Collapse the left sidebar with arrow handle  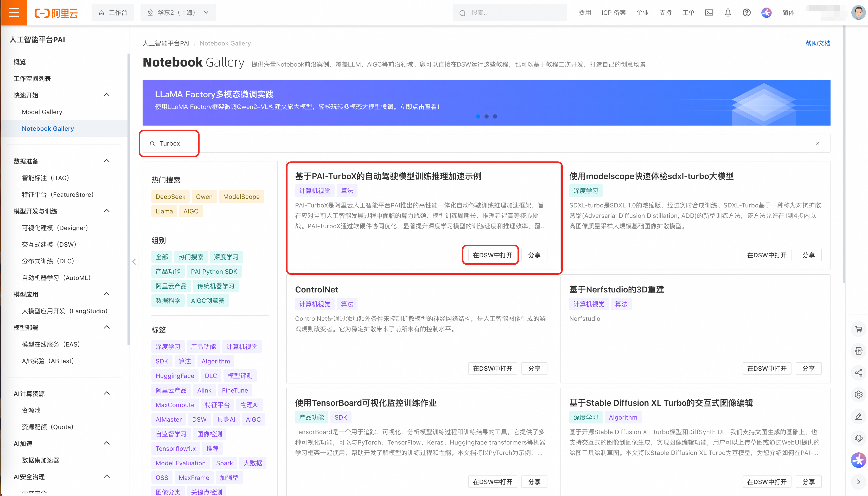click(134, 262)
